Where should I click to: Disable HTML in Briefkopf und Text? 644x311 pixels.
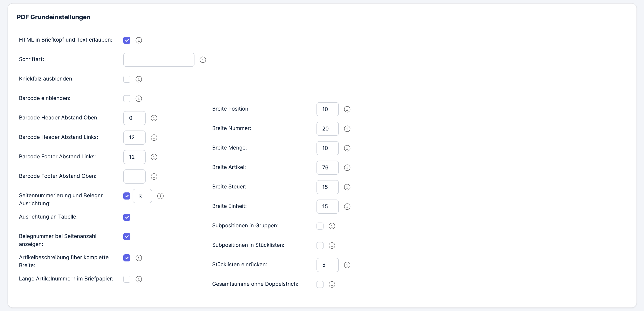click(x=127, y=40)
